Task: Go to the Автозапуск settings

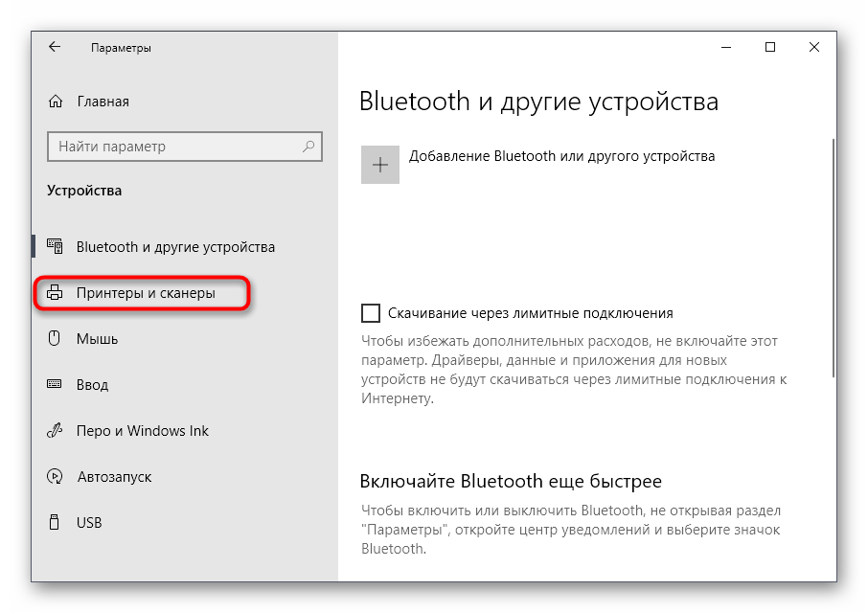Action: tap(114, 476)
